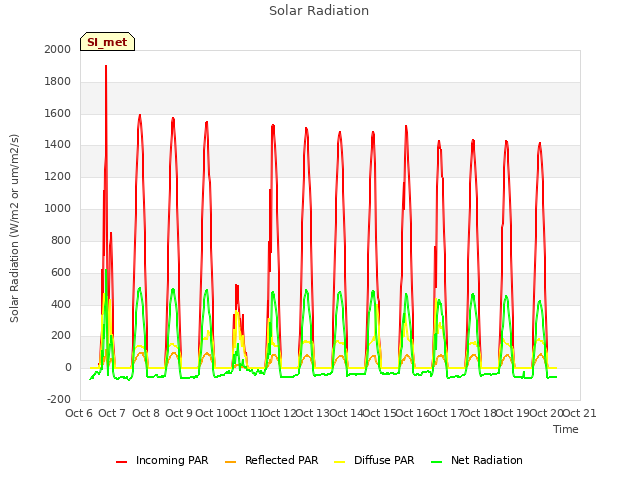The height and width of the screenshot is (480, 640).
Task: Click the Oct 9 x-axis tick label
Action: click(x=179, y=413)
